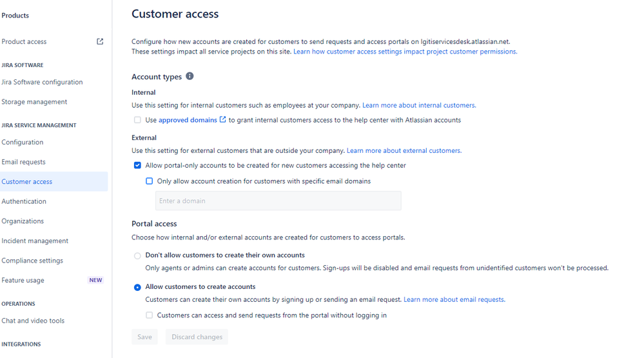Click the external link icon after approved domains

coord(222,119)
